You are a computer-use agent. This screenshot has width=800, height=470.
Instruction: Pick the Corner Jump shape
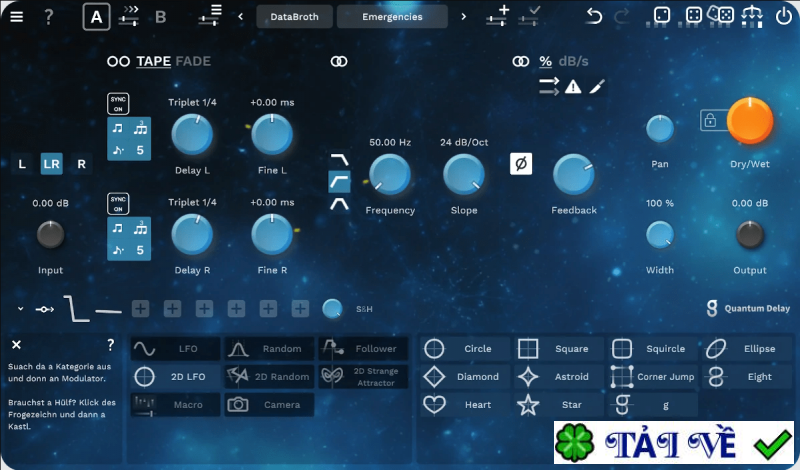653,377
